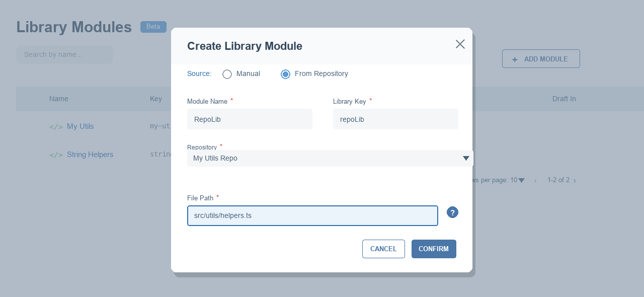Click the code icon beside String Helpers
This screenshot has width=644, height=297.
tap(56, 155)
